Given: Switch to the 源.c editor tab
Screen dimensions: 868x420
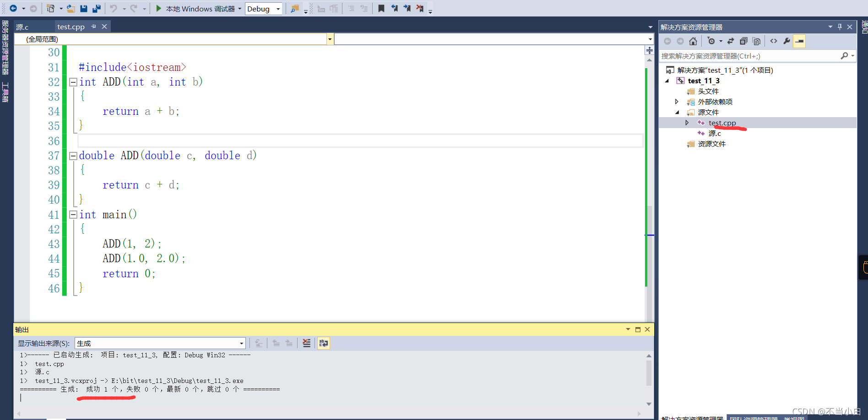Looking at the screenshot, I should click(22, 27).
